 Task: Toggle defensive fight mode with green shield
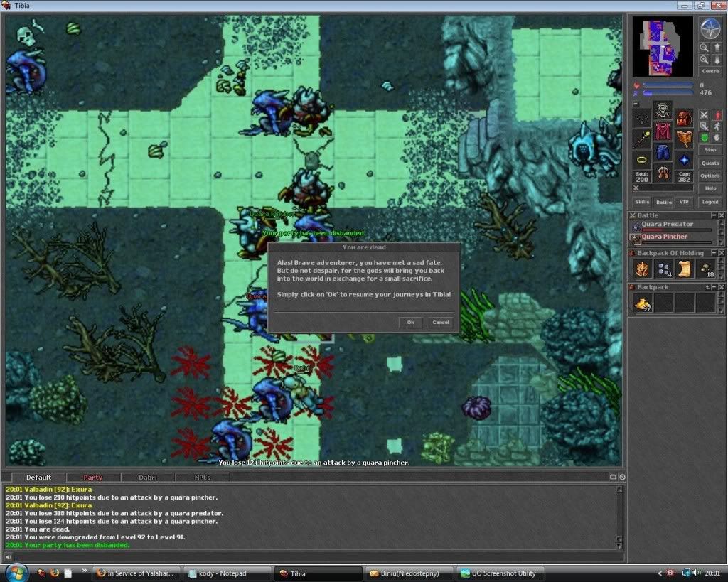tap(704, 138)
